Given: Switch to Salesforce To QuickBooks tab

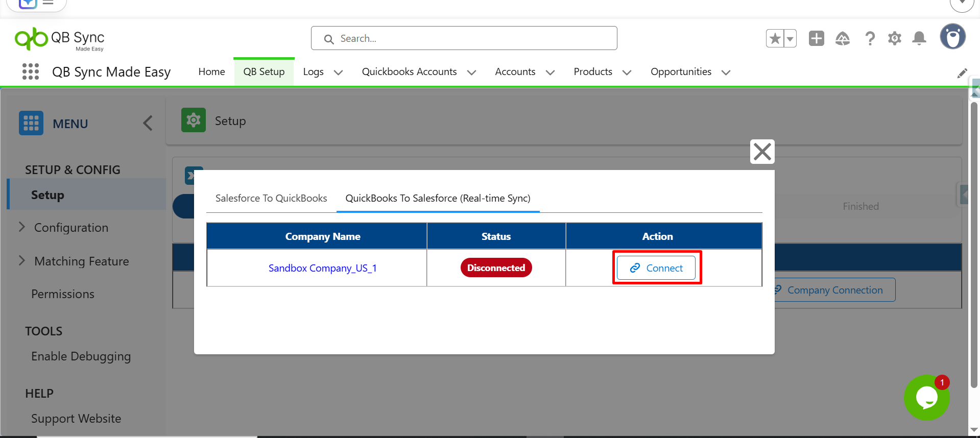Looking at the screenshot, I should (271, 198).
